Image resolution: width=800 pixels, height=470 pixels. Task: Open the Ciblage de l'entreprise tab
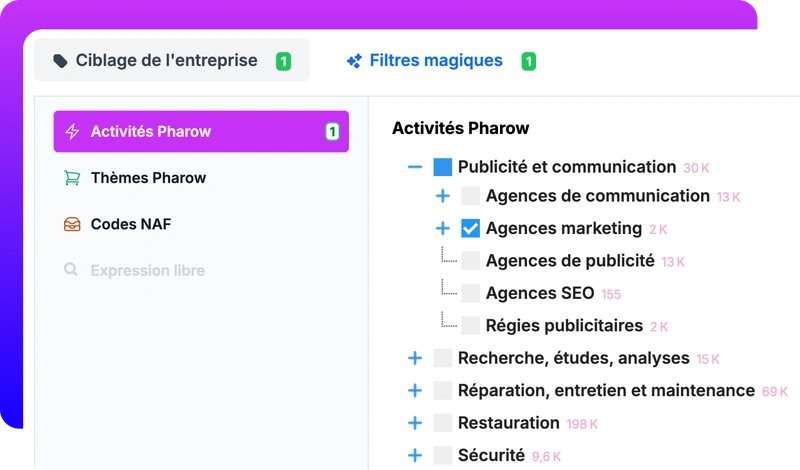point(171,60)
